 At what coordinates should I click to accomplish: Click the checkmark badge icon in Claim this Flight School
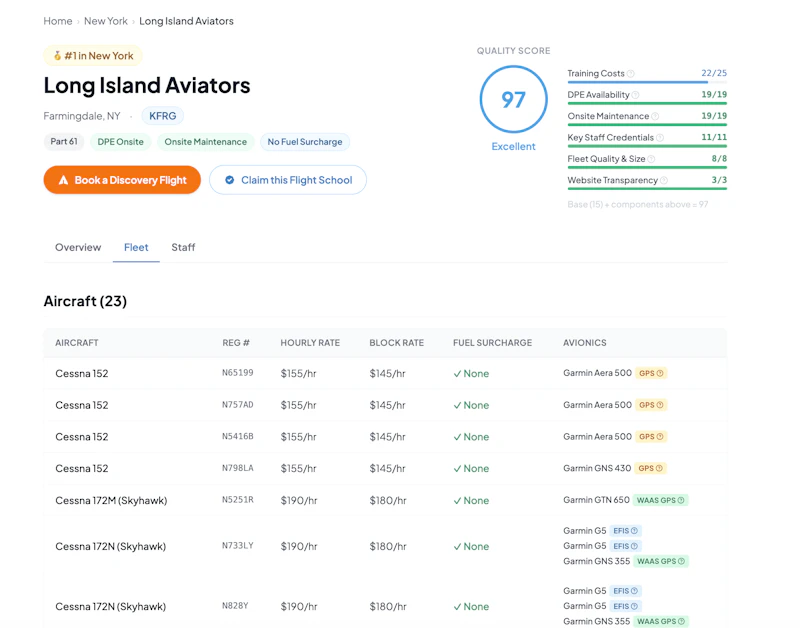pos(230,180)
